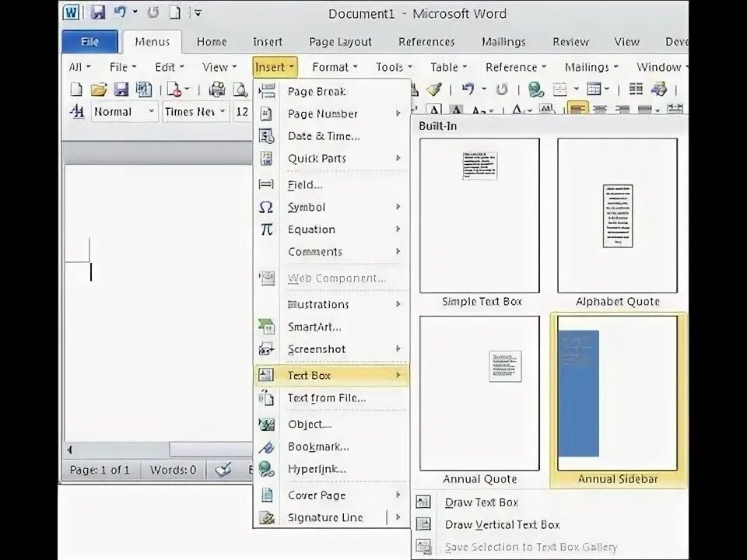The width and height of the screenshot is (747, 560).
Task: Click the Page: 1 of 1 status indicator
Action: coord(100,470)
